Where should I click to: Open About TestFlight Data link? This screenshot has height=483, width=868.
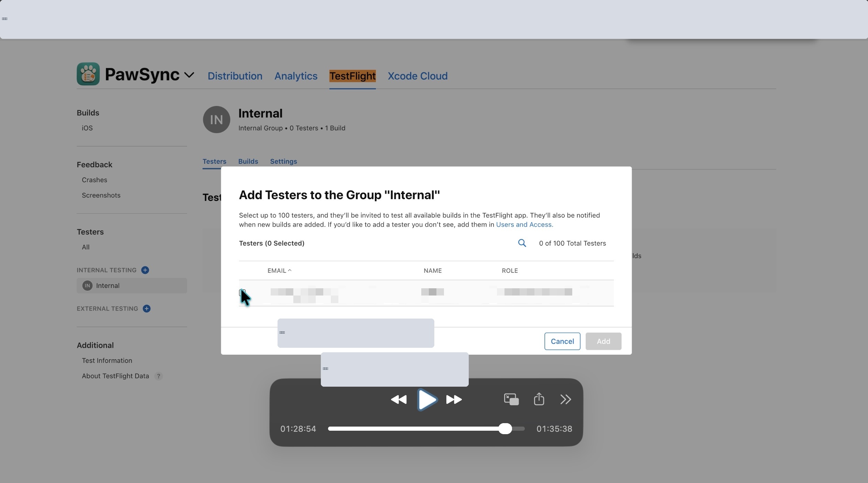(x=116, y=376)
